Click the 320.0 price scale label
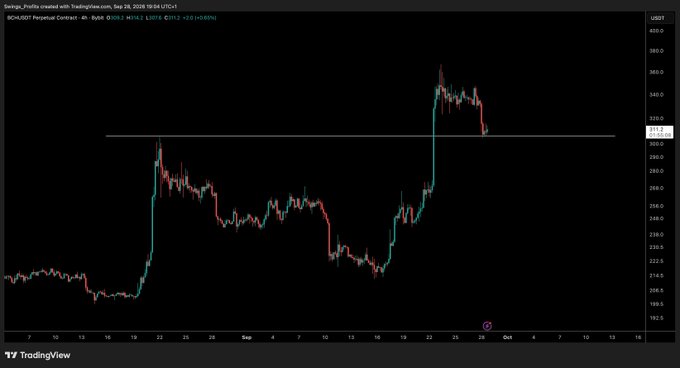 point(656,118)
